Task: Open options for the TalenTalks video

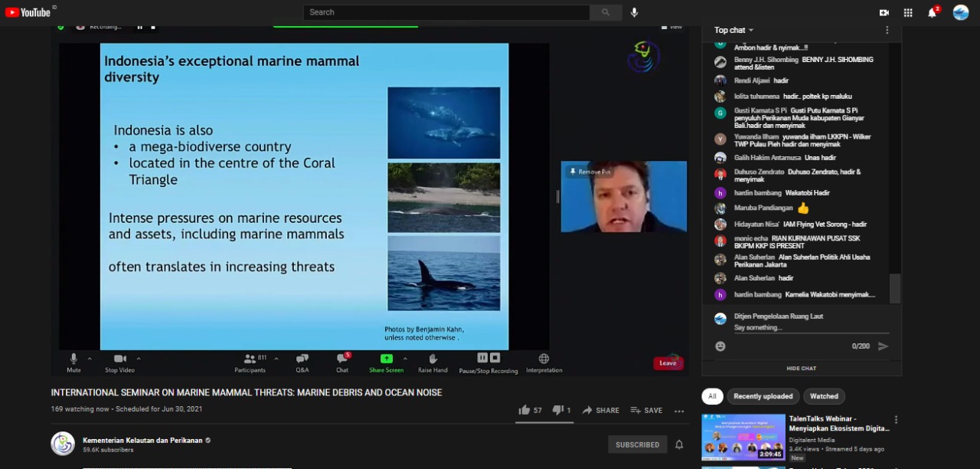Action: click(x=896, y=420)
